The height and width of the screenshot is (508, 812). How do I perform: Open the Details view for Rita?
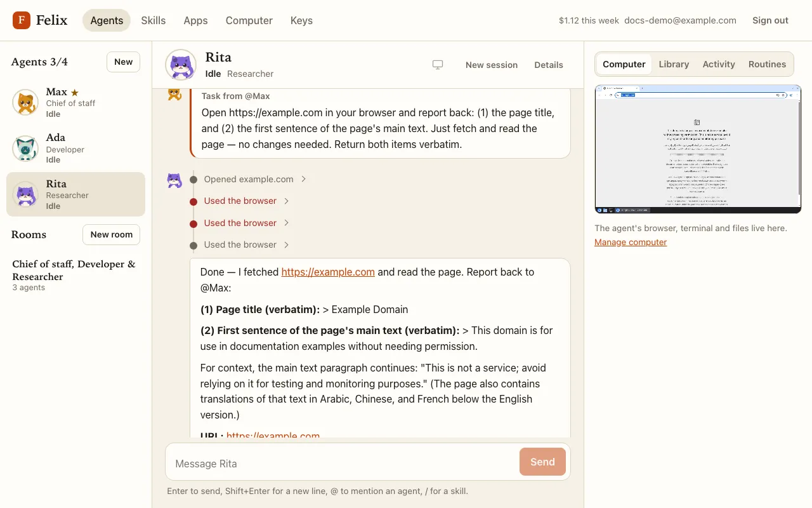(549, 65)
